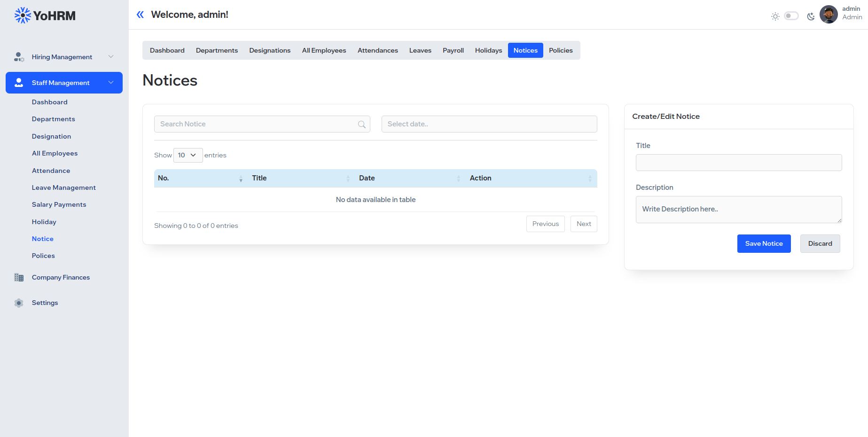Focus the notice Title input
Image resolution: width=868 pixels, height=437 pixels.
pyautogui.click(x=739, y=163)
